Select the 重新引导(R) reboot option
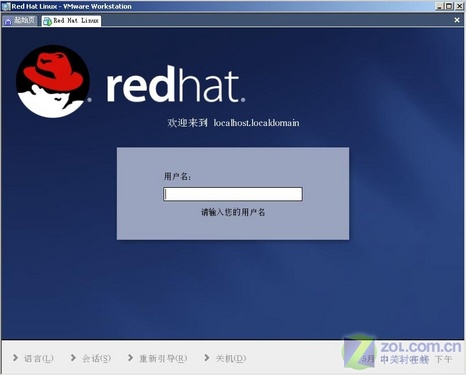Viewport: 466px width, 375px height. pyautogui.click(x=163, y=358)
